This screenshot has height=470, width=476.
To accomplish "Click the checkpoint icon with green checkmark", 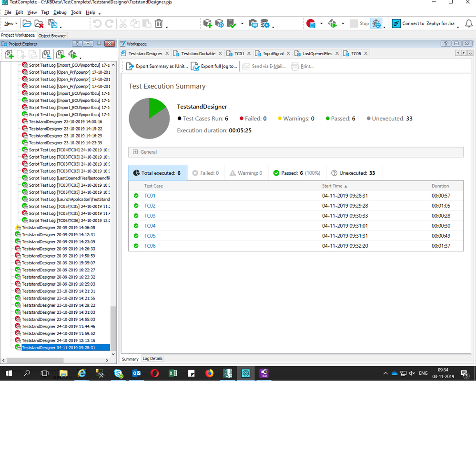I will click(231, 23).
